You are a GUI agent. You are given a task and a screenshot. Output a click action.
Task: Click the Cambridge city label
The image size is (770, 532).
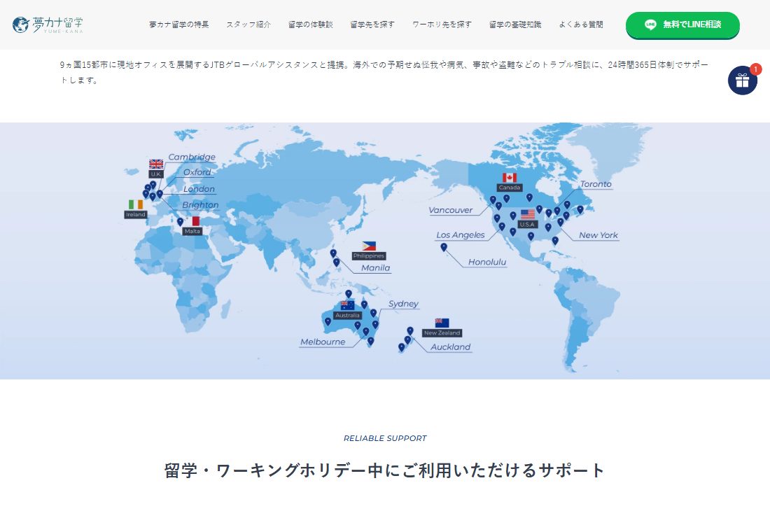(x=192, y=157)
